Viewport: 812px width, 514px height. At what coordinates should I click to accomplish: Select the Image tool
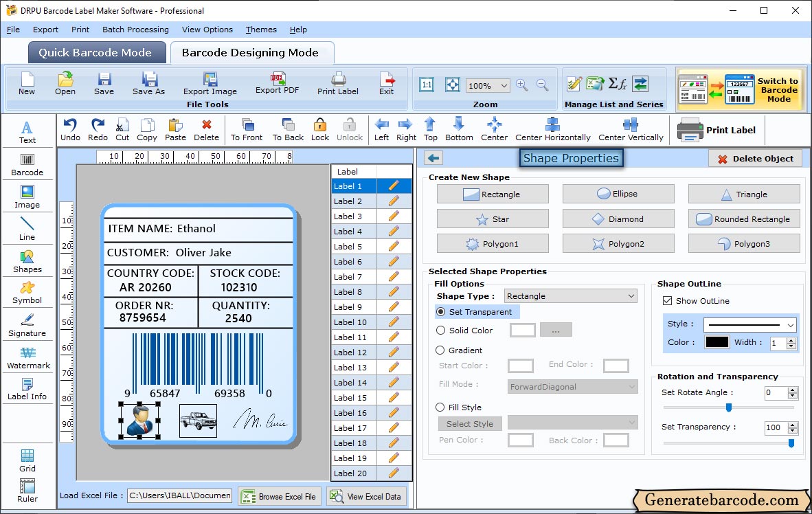[x=27, y=197]
